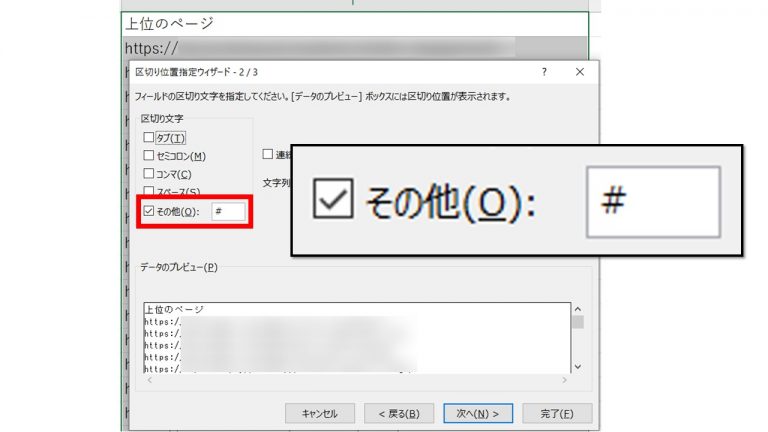Enable the タブ(T) delimiter checkbox
Screen dimensions: 768x432
coord(149,137)
